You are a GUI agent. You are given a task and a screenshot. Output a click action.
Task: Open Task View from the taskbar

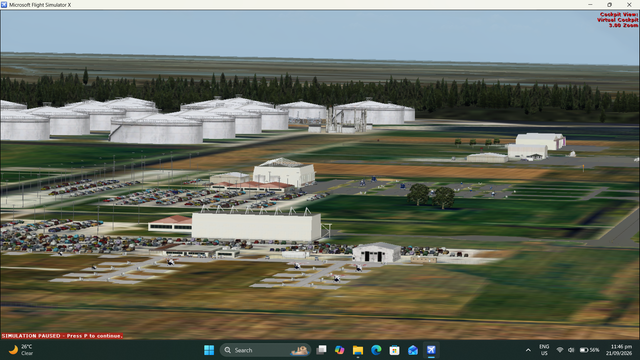pyautogui.click(x=322, y=350)
